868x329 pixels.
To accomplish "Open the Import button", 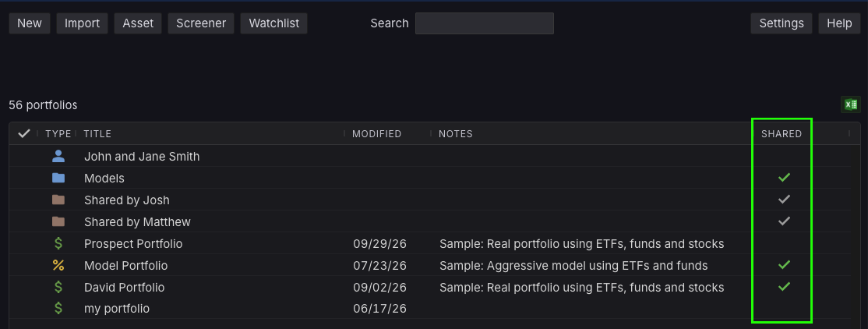I will pyautogui.click(x=82, y=23).
